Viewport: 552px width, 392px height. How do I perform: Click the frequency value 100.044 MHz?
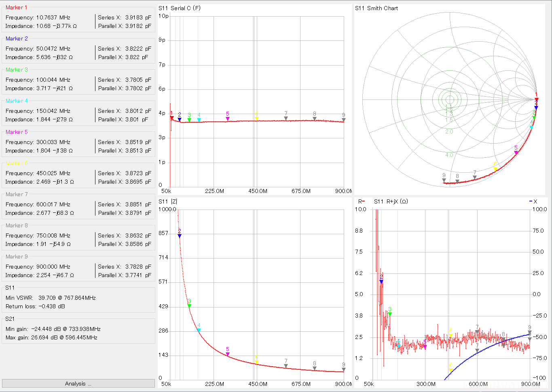click(x=53, y=80)
